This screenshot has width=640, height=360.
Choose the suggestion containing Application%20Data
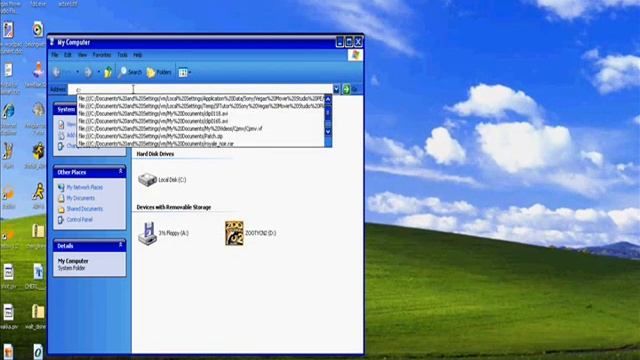(201, 98)
